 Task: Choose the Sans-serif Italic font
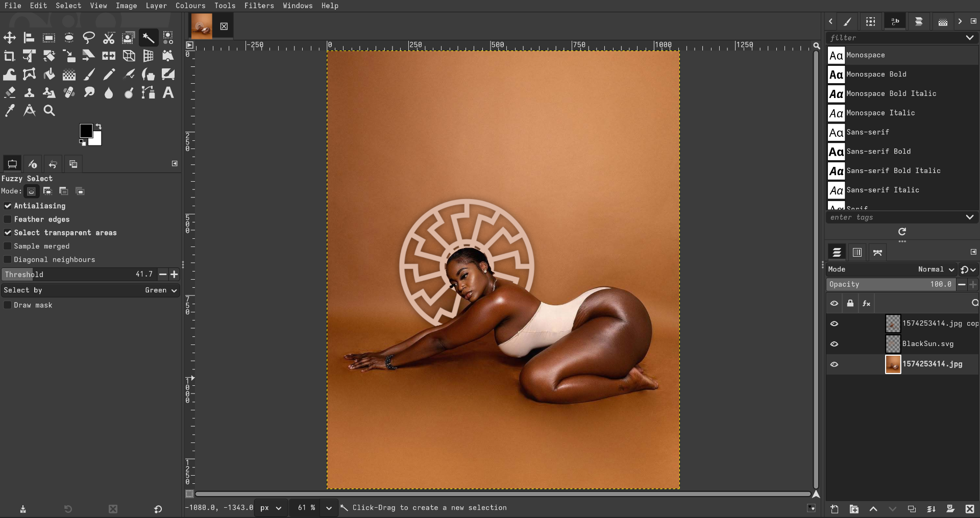(902, 190)
